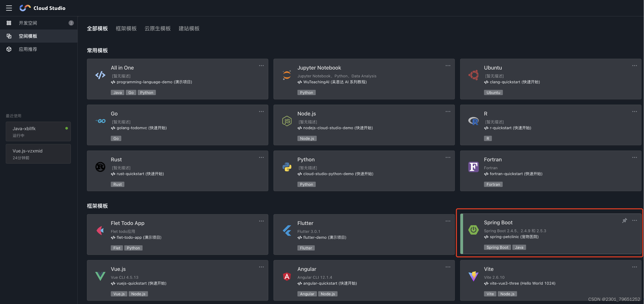Click the Ubuntu logo icon

(473, 75)
